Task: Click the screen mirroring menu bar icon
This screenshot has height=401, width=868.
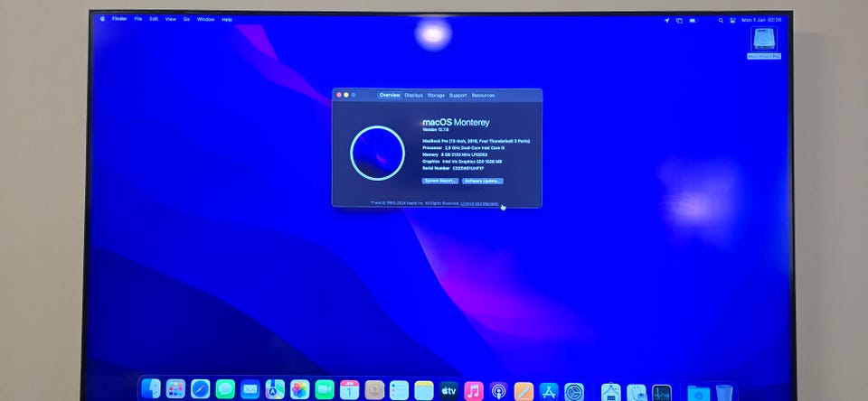Action: click(679, 21)
